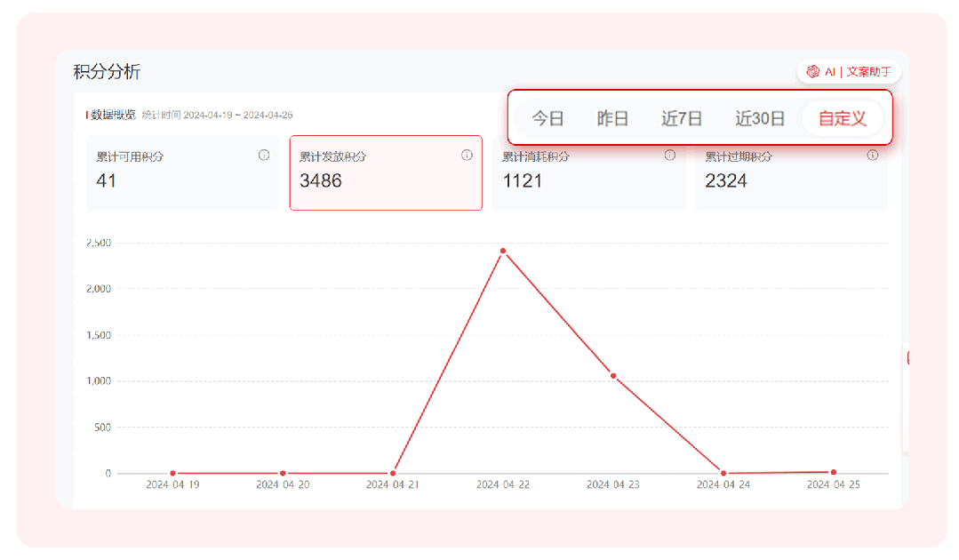Click the chart data point for 2024-04-25
Screen dimensions: 959x560
pos(833,472)
